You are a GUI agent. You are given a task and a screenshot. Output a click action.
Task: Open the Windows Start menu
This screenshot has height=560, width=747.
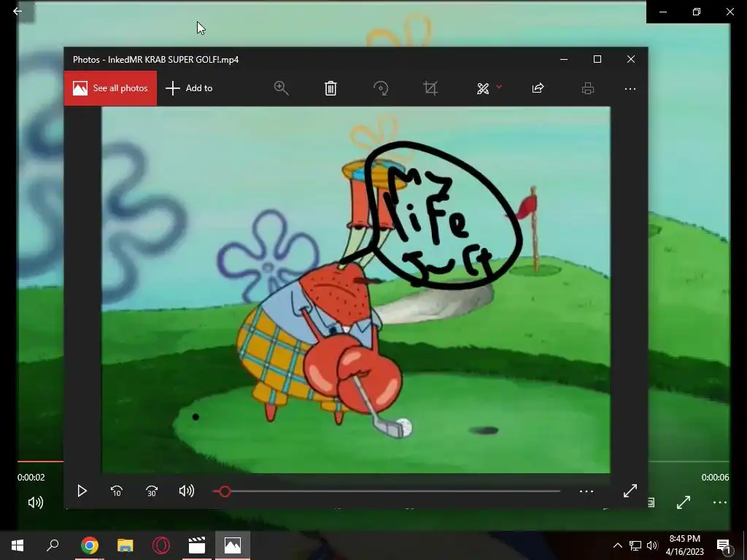point(18,545)
